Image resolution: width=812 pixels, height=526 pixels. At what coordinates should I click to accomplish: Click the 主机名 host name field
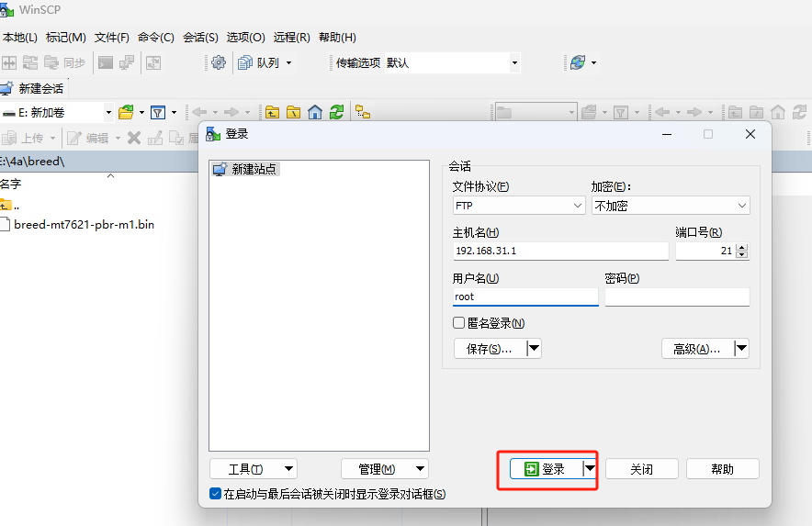tap(560, 252)
